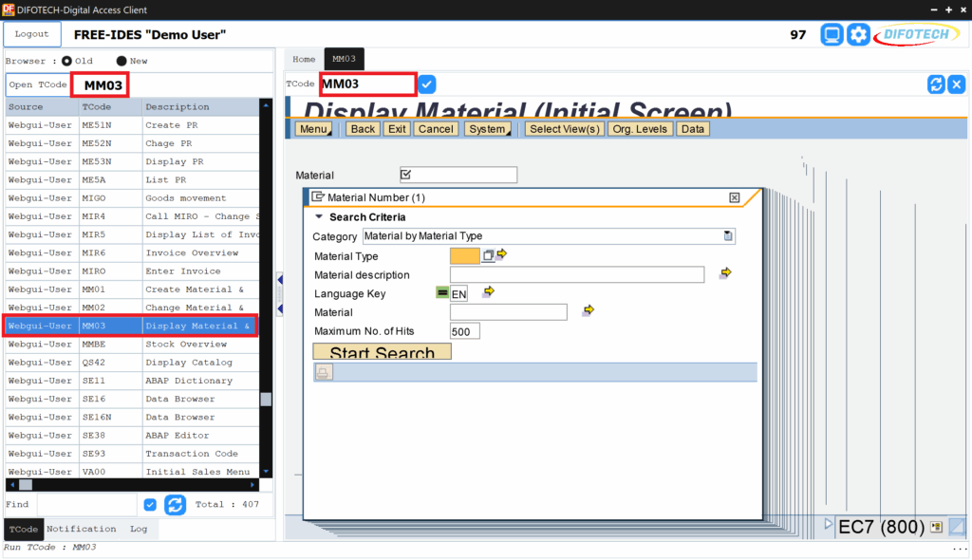Click multiple selection arrow for Material Type
Viewport: 972px width, 560px height.
(x=502, y=255)
